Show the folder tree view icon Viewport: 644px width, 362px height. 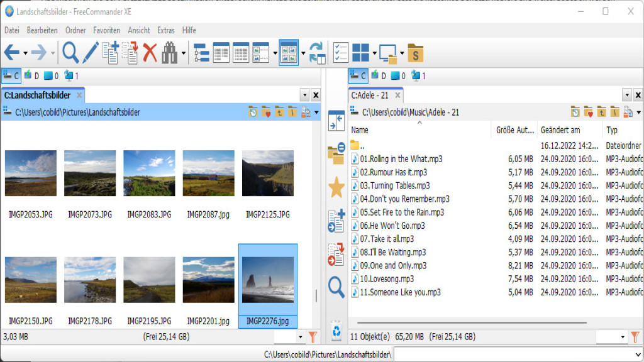tap(201, 53)
